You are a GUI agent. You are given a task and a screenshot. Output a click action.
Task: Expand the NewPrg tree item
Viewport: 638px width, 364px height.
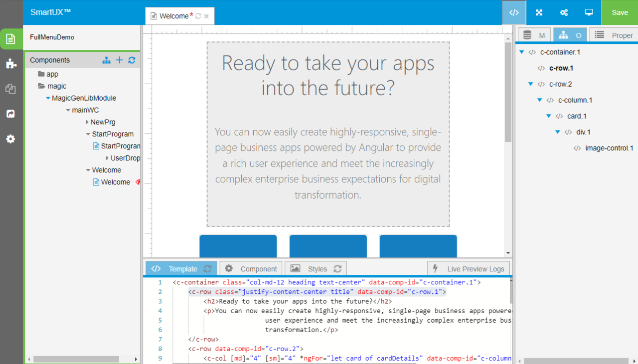point(89,122)
